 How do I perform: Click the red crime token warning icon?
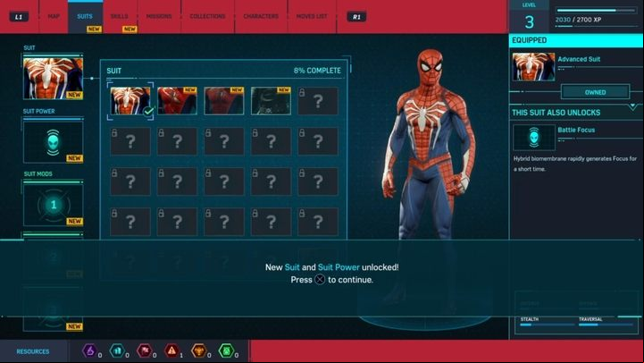point(171,350)
